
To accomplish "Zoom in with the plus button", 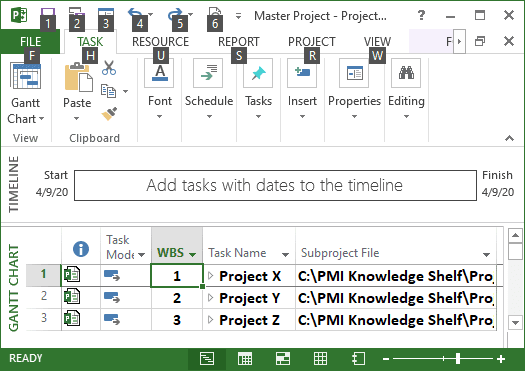I will click(x=501, y=359).
